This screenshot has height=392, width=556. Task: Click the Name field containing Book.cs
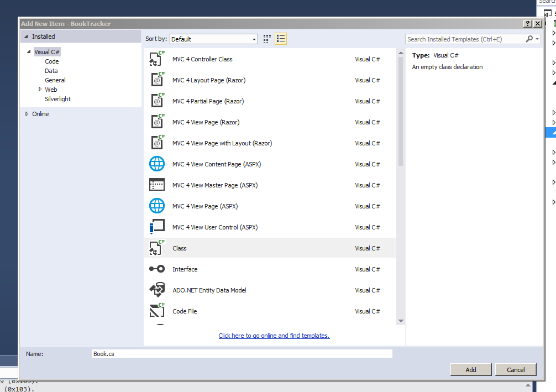[x=242, y=354]
